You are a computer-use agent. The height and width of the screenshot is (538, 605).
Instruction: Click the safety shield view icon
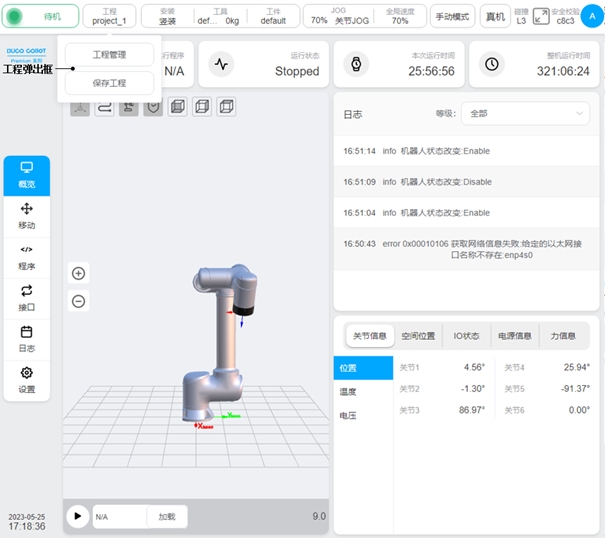(153, 107)
